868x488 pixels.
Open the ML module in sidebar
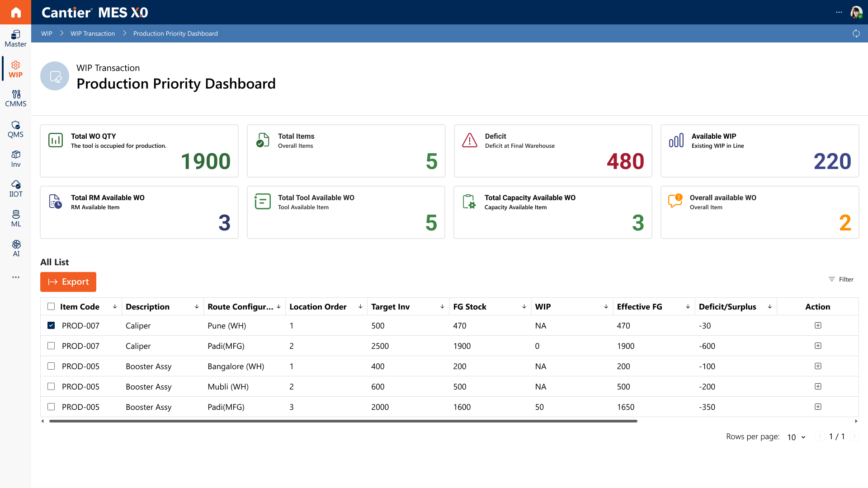point(16,219)
